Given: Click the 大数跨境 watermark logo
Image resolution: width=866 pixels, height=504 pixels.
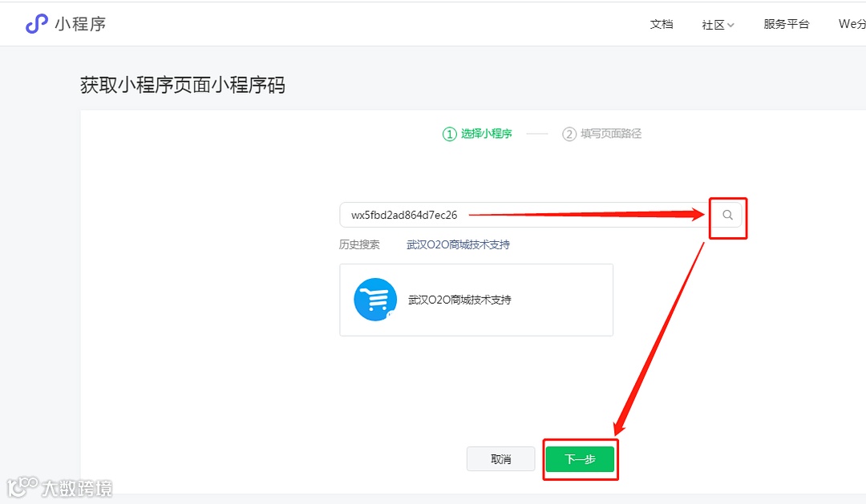Looking at the screenshot, I should click(60, 486).
